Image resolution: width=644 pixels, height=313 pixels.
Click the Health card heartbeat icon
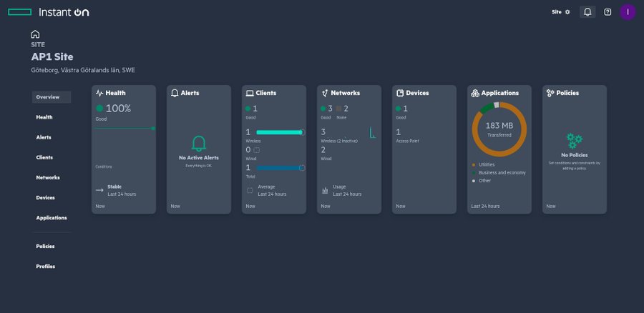click(99, 93)
